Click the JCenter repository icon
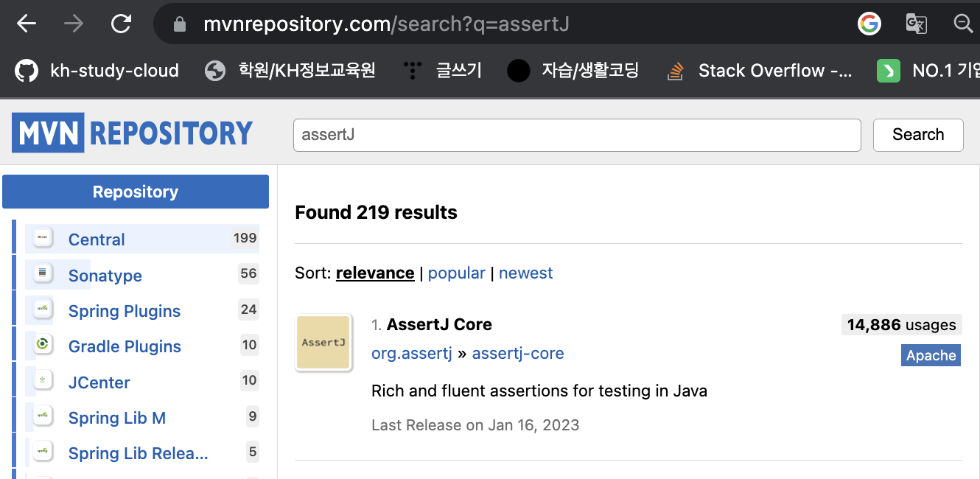Viewport: 980px width, 479px height. click(x=43, y=381)
